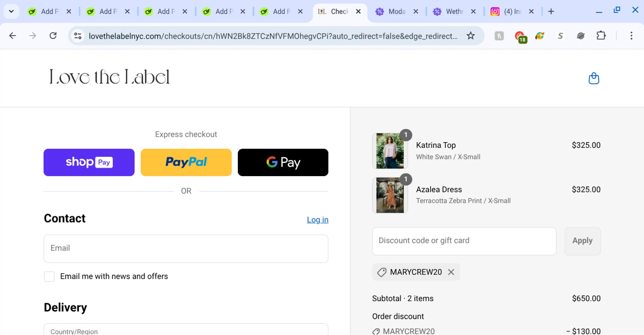This screenshot has width=644, height=335.
Task: Click the Delivery section heading
Action: (x=65, y=308)
